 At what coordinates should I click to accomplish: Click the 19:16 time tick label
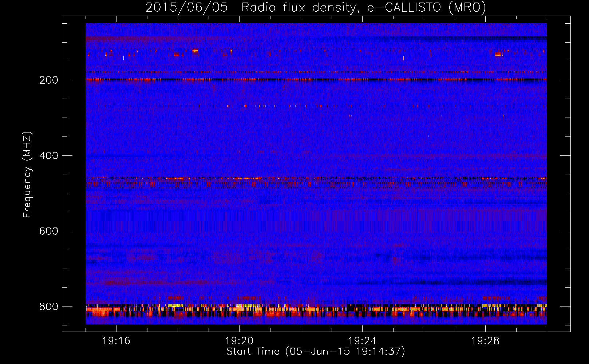pos(116,341)
